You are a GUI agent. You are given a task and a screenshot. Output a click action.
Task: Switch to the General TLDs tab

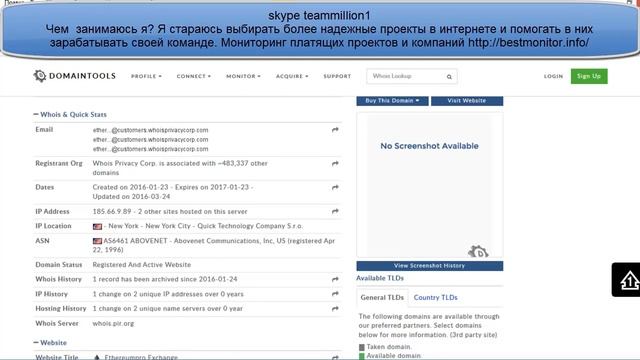pyautogui.click(x=382, y=298)
